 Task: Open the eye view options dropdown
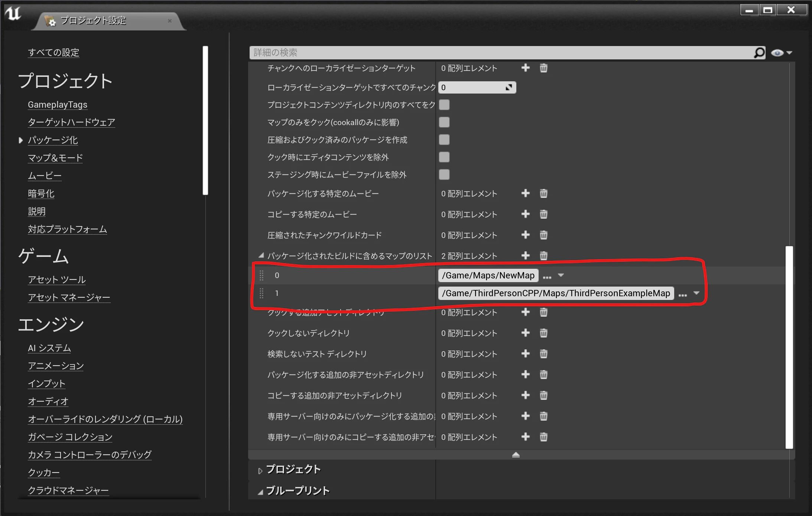pos(782,53)
